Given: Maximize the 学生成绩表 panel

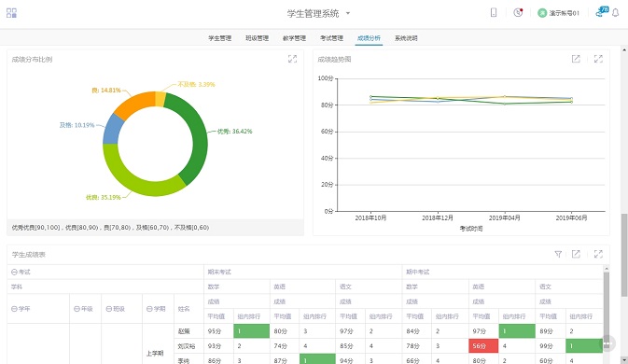Looking at the screenshot, I should [x=598, y=254].
